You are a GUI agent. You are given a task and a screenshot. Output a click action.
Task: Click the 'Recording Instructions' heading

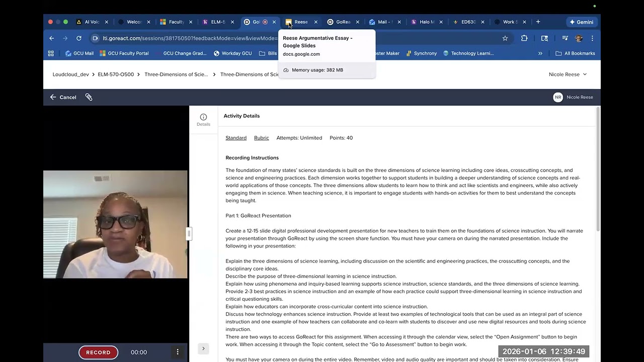click(x=252, y=158)
